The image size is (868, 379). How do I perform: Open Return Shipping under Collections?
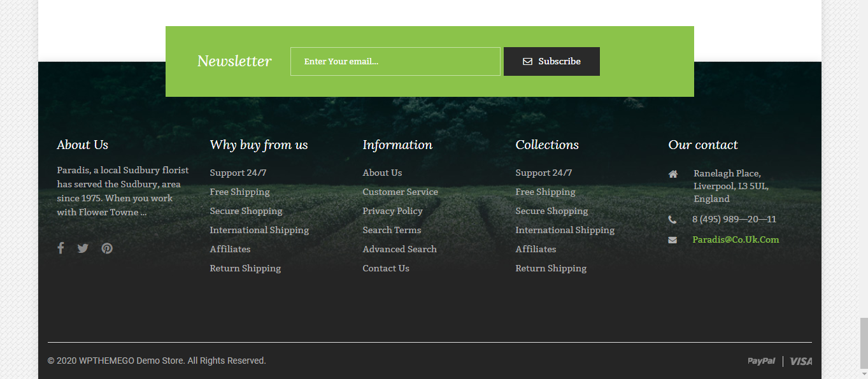(551, 268)
